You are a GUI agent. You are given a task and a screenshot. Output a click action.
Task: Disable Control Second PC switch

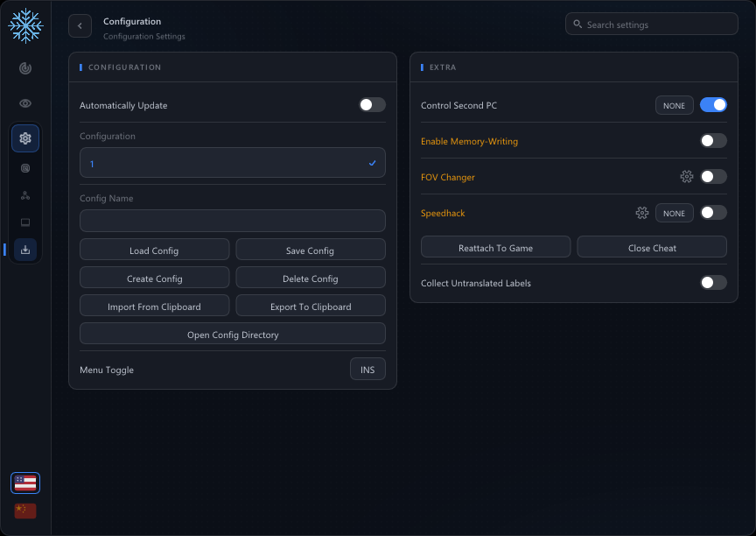713,105
